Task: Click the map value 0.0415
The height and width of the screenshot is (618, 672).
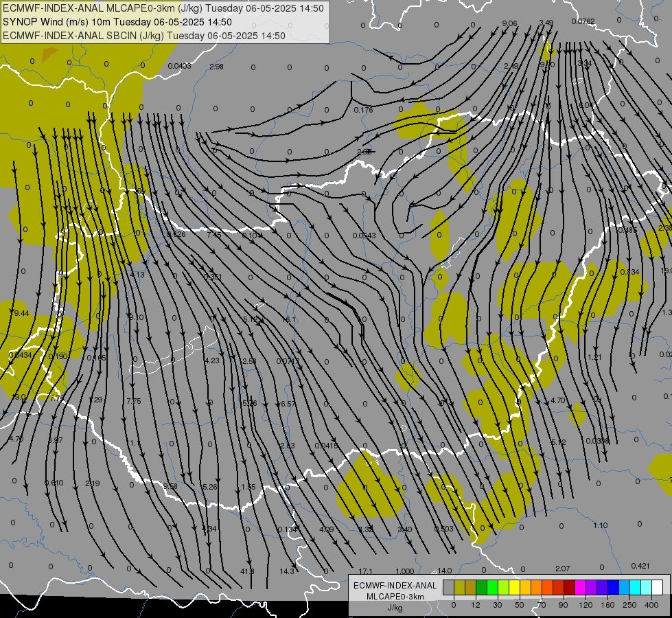Action: 326,446
